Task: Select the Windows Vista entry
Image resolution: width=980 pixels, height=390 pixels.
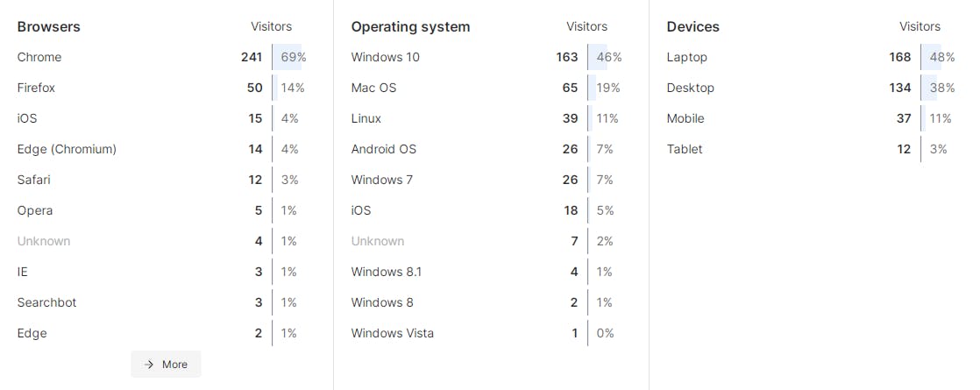Action: coord(393,332)
